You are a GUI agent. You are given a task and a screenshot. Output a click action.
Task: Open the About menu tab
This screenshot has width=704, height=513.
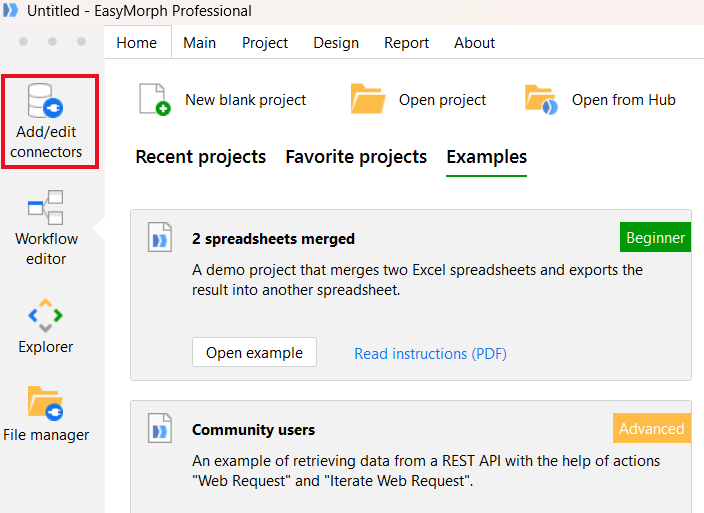[x=474, y=43]
